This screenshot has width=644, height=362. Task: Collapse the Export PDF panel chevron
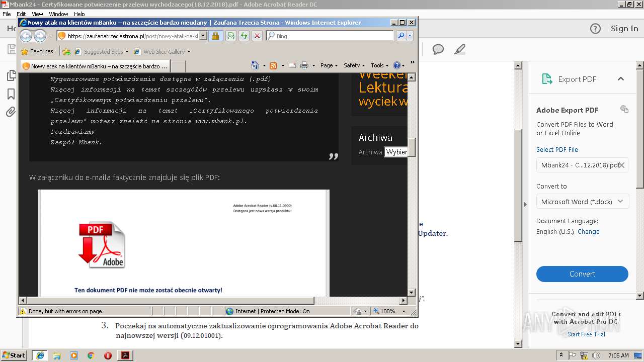click(621, 79)
